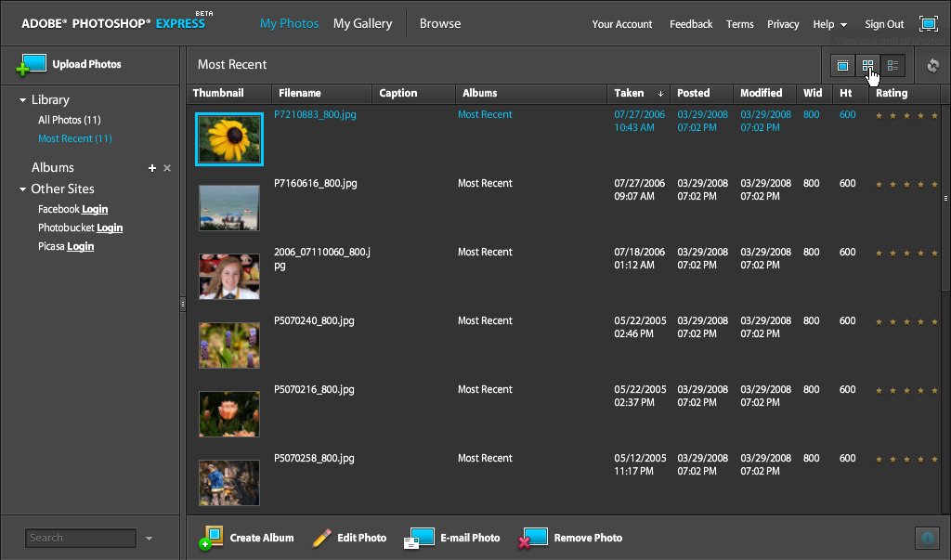Viewport: 951px width, 560px height.
Task: Switch to single photo view
Action: 842,66
